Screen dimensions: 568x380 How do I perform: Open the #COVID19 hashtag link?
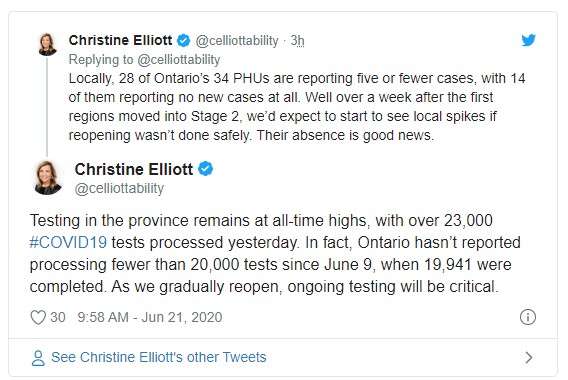pyautogui.click(x=68, y=242)
